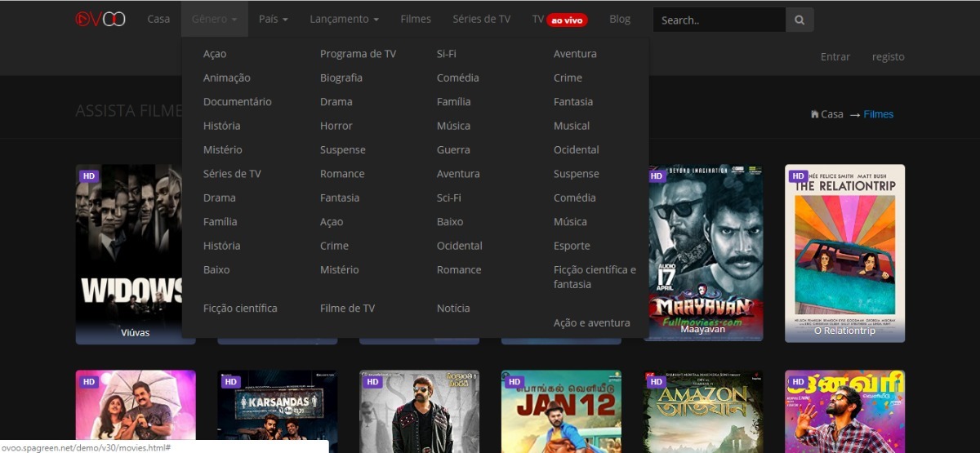Open the Viúvas movie title
The width and height of the screenshot is (980, 453).
pos(136,333)
